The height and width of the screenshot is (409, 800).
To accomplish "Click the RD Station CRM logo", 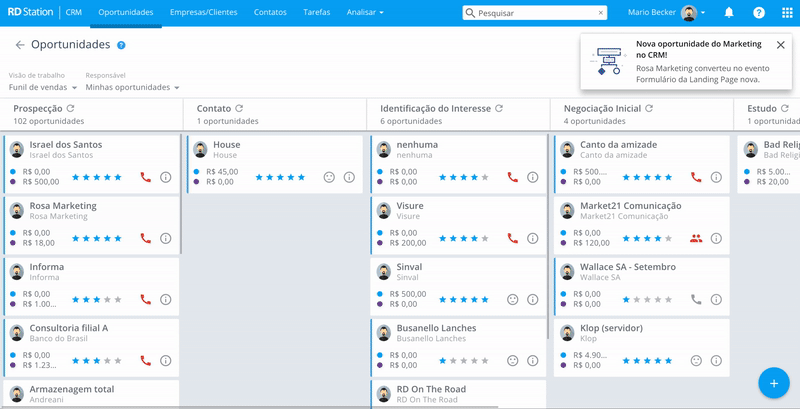I will (x=45, y=12).
